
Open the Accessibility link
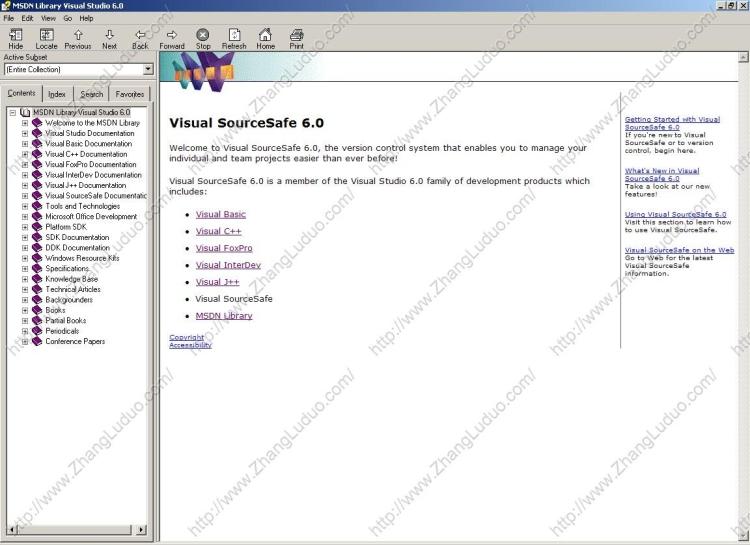190,345
